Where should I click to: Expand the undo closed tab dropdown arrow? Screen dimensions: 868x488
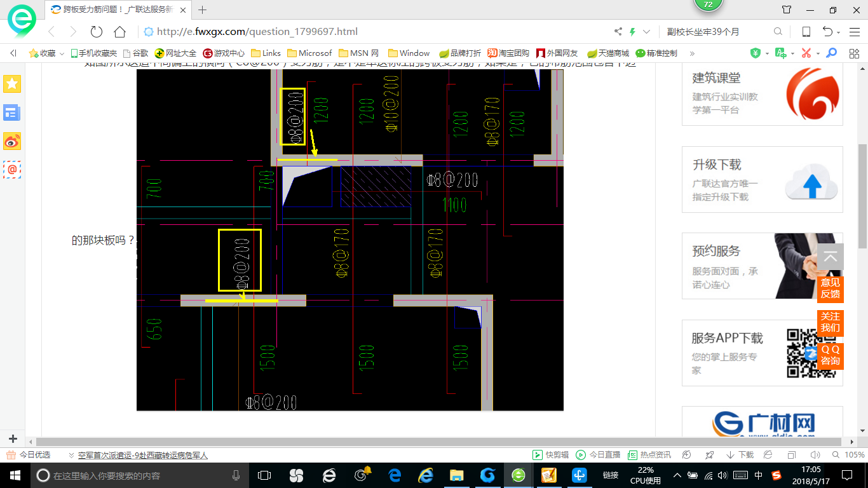pos(839,32)
